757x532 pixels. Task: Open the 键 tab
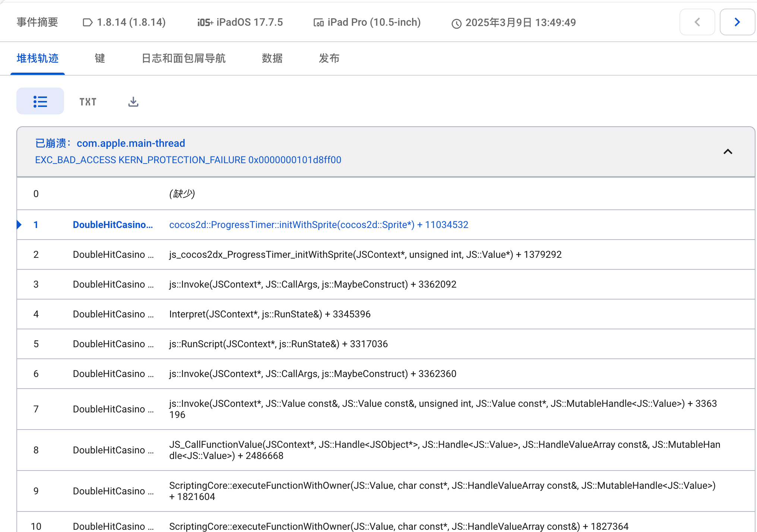pyautogui.click(x=100, y=58)
